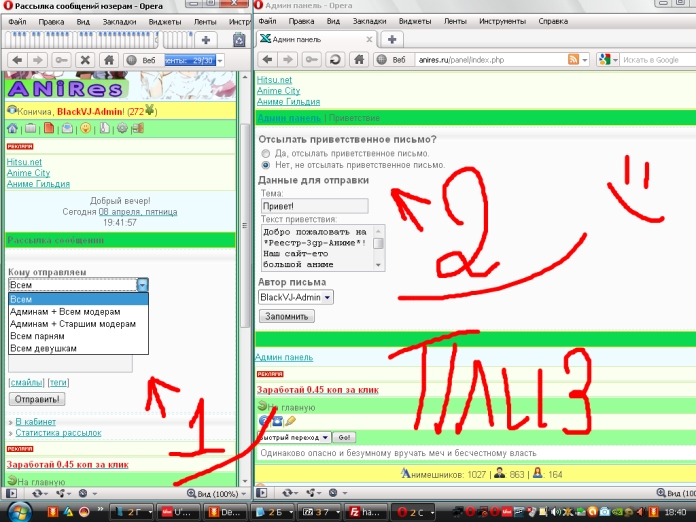Click house icon in ANiRes site toolbar
The width and height of the screenshot is (696, 522).
(12, 129)
